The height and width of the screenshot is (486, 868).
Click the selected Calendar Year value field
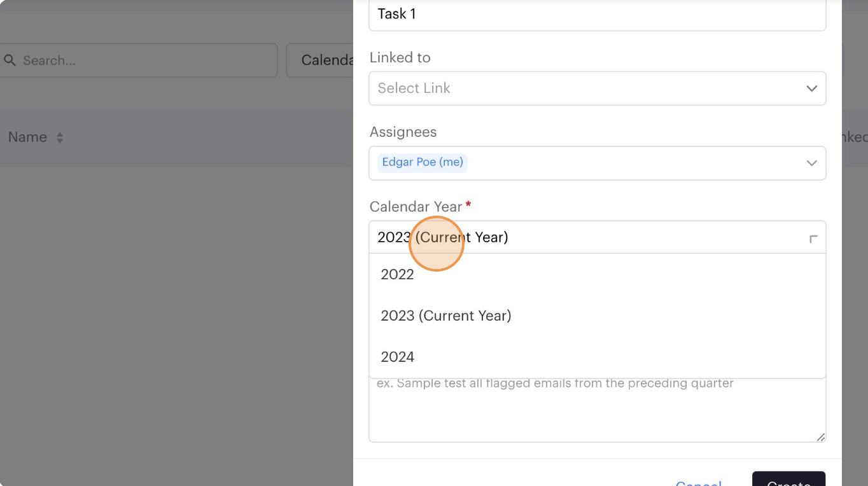point(573,237)
